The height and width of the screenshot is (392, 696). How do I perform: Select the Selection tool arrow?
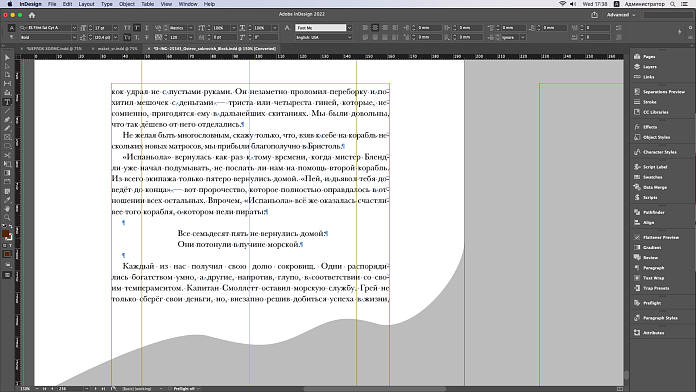click(x=7, y=58)
